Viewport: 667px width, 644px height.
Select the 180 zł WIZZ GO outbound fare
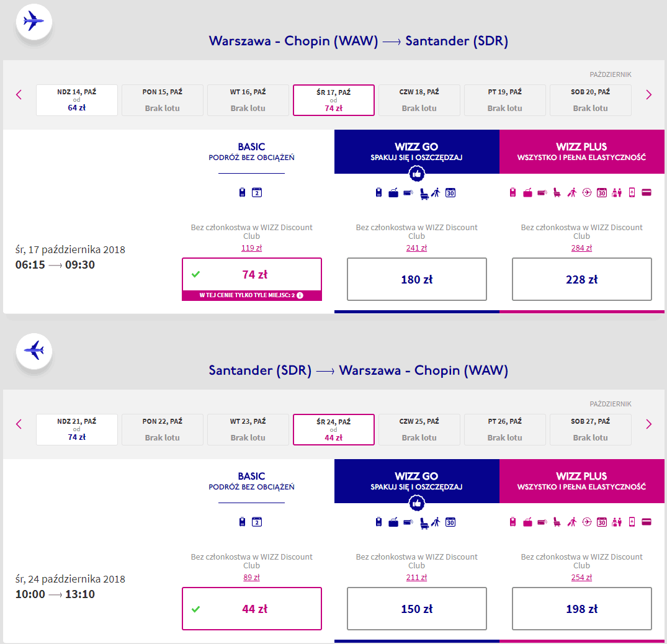click(417, 279)
